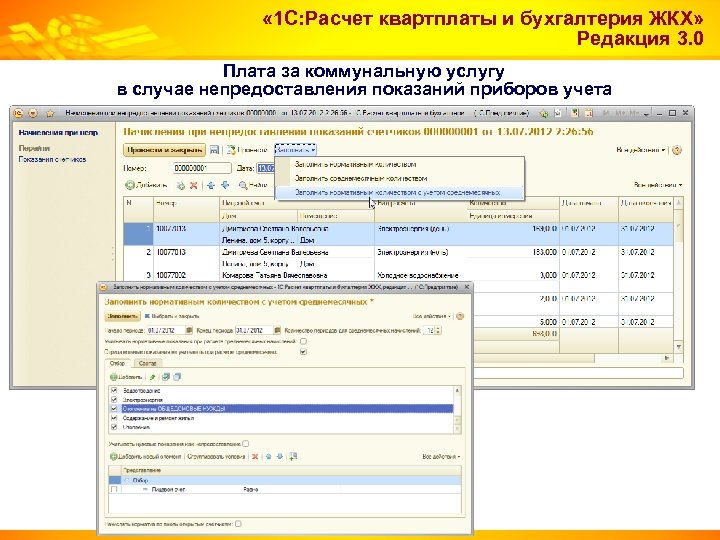
Task: Switch to the 'Отбор' tab
Action: point(118,363)
